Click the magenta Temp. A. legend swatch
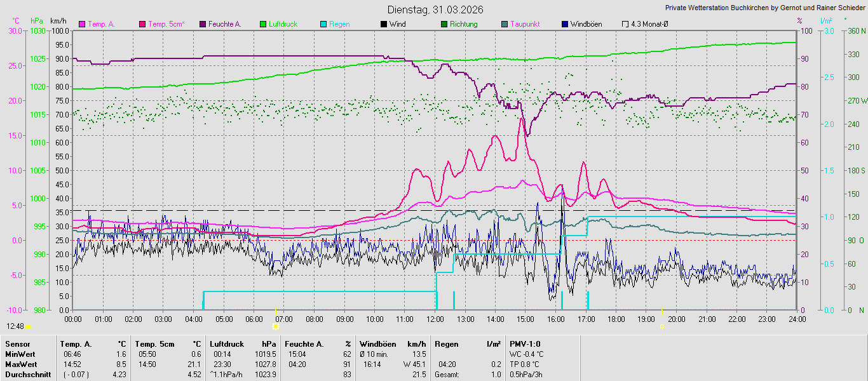The image size is (868, 381). coord(82,24)
